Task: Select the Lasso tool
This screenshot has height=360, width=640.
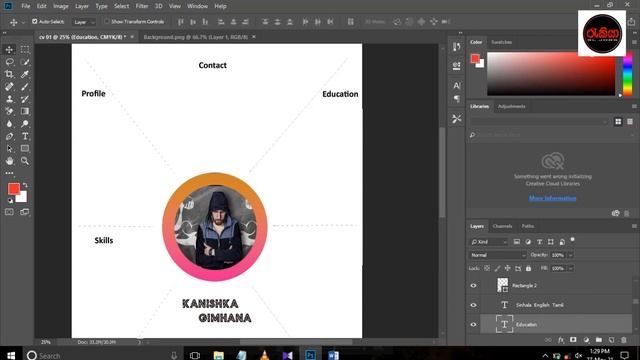Action: pos(9,62)
